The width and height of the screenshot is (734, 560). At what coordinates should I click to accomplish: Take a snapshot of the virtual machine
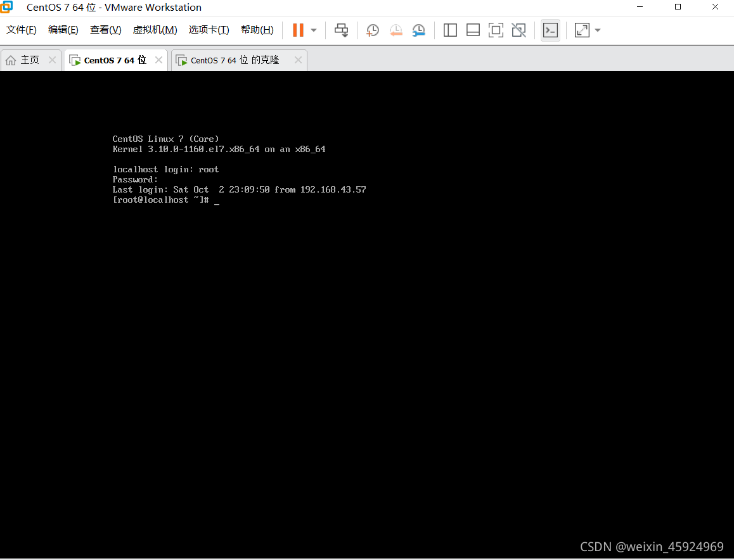(x=373, y=30)
